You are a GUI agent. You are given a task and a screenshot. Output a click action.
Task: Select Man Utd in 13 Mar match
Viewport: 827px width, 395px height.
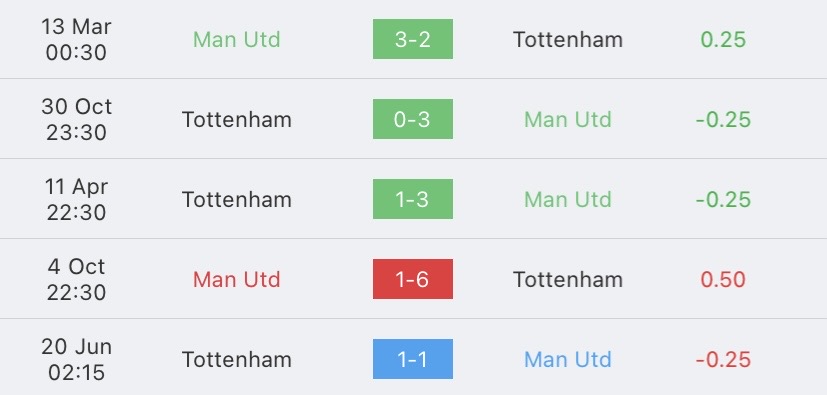[x=236, y=40]
